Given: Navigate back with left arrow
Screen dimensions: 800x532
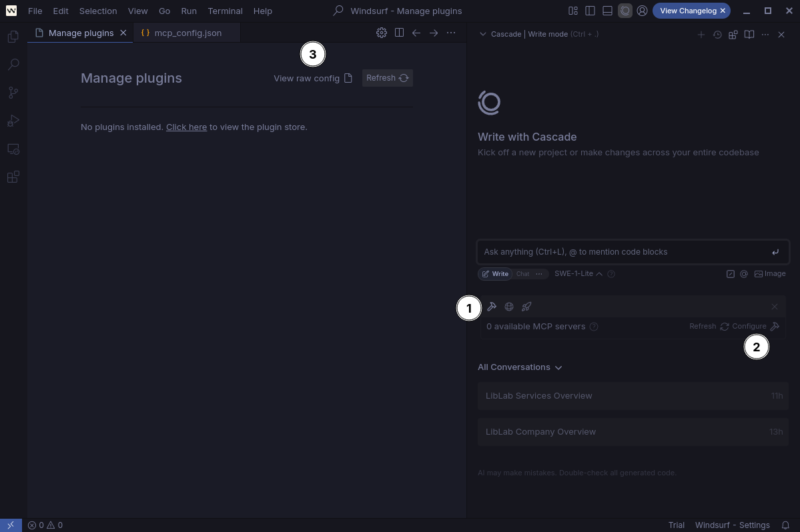Looking at the screenshot, I should (416, 33).
